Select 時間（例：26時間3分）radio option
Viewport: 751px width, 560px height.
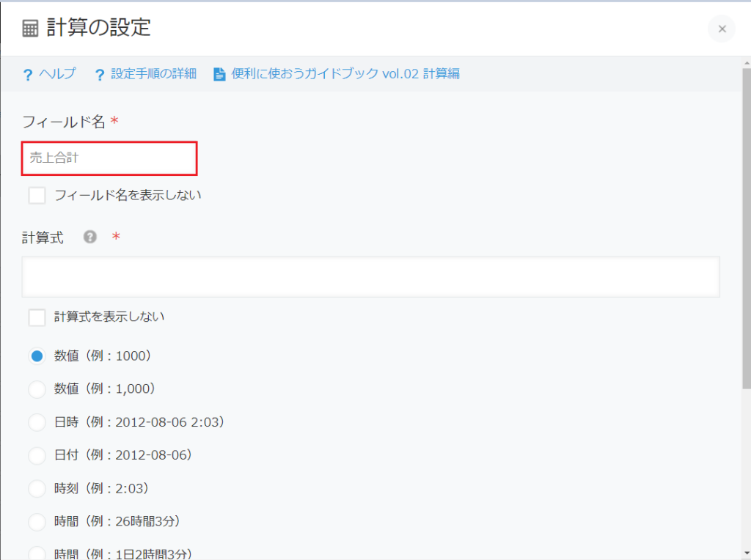[x=37, y=522]
